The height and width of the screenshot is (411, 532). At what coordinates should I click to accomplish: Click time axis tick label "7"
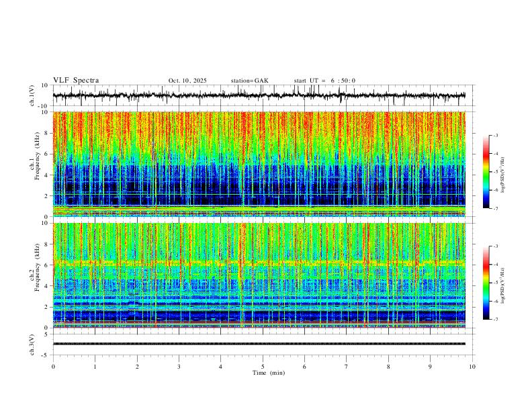347,367
